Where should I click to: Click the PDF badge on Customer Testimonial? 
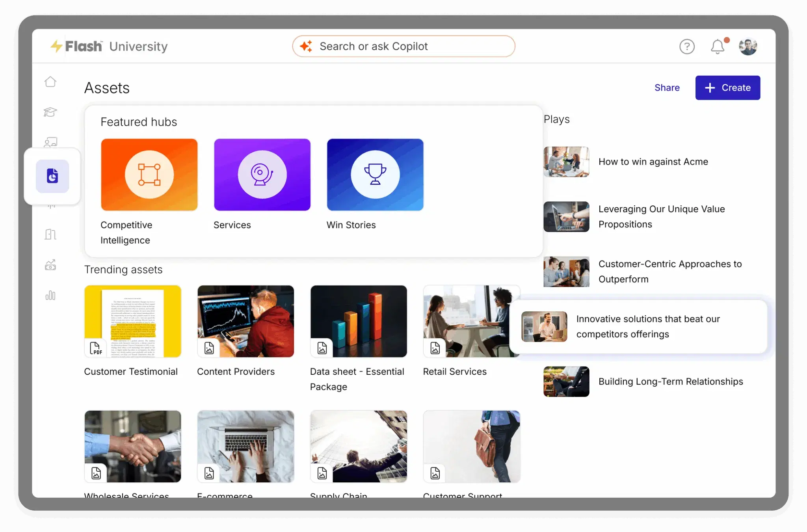pyautogui.click(x=96, y=348)
